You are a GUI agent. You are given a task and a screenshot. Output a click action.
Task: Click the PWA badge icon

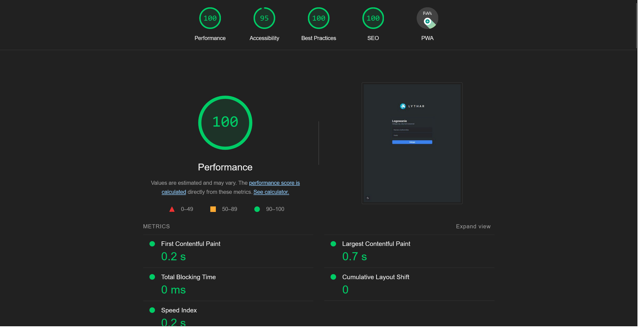click(427, 18)
